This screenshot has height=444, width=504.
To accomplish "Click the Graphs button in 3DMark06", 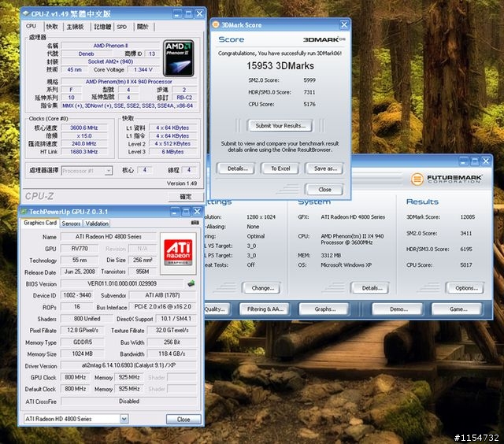I will pyautogui.click(x=324, y=309).
